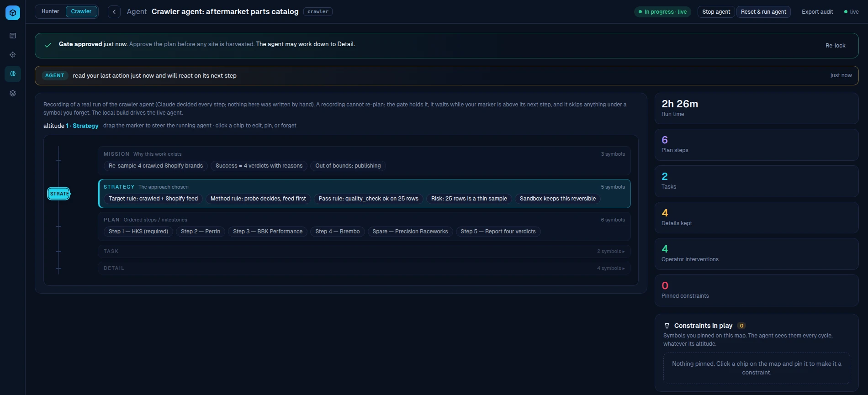Click the green checkmark in gate banner
The height and width of the screenshot is (395, 868).
pyautogui.click(x=48, y=45)
